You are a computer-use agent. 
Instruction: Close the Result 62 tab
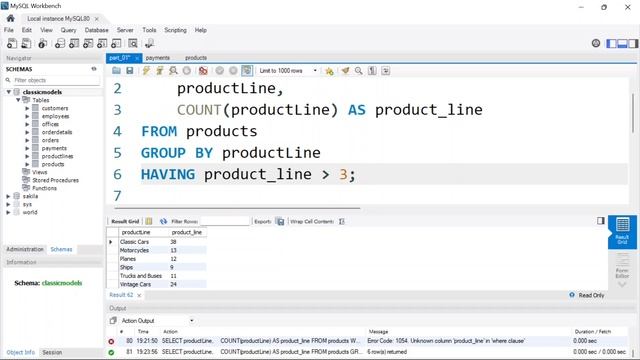coord(139,295)
